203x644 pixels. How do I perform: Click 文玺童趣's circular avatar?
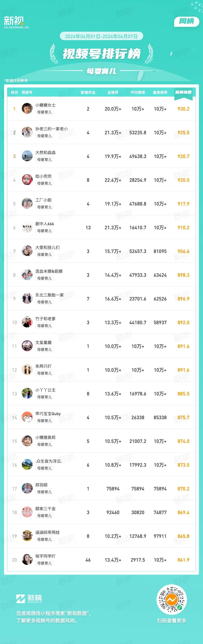[x=27, y=346]
